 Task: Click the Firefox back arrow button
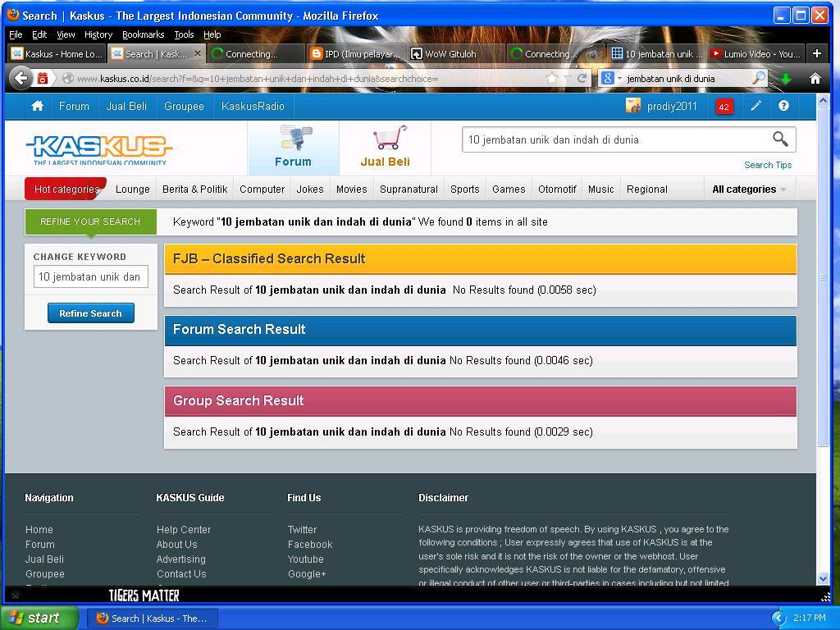tap(21, 78)
